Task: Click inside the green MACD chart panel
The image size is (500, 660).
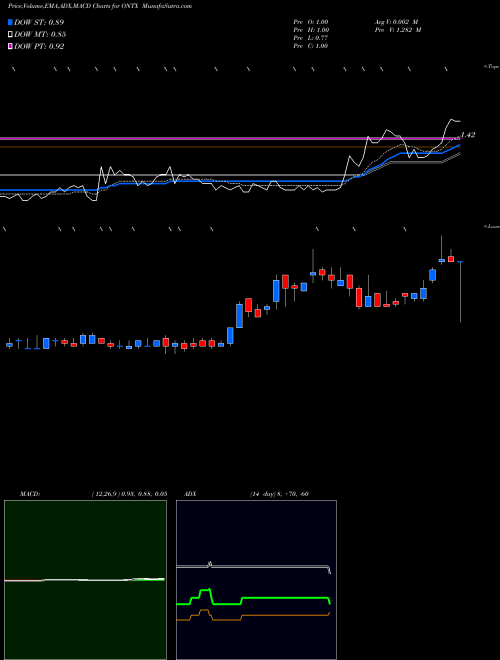Action: tap(85, 580)
